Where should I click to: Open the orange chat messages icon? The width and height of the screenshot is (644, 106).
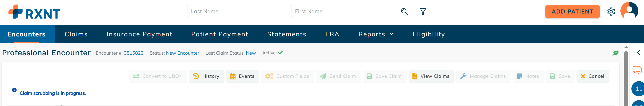click(637, 70)
